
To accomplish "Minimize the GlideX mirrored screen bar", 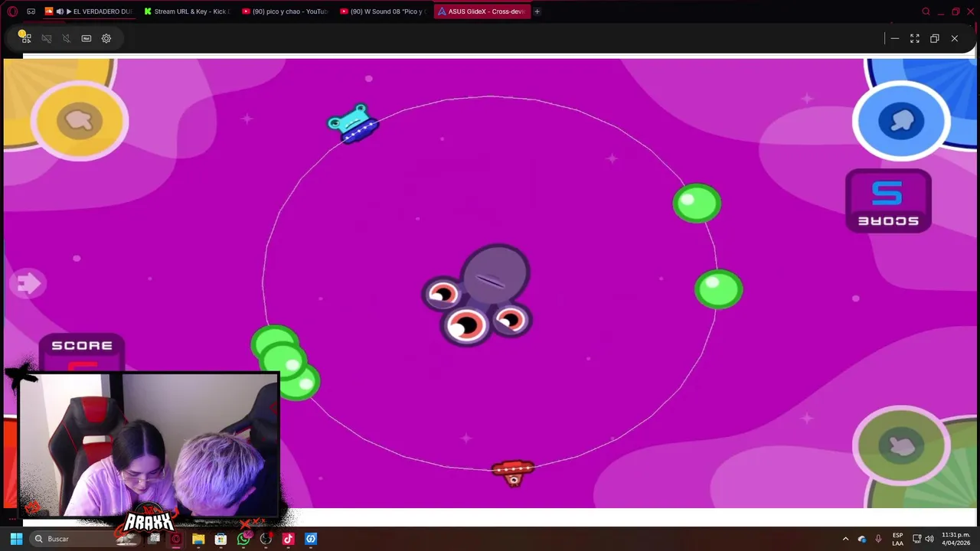I will pyautogui.click(x=894, y=38).
